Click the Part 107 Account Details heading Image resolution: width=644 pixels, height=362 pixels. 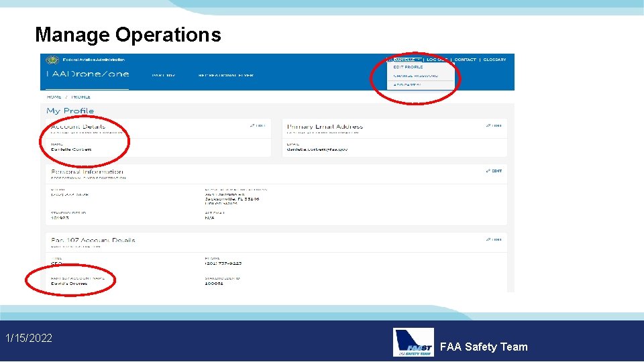coord(93,240)
